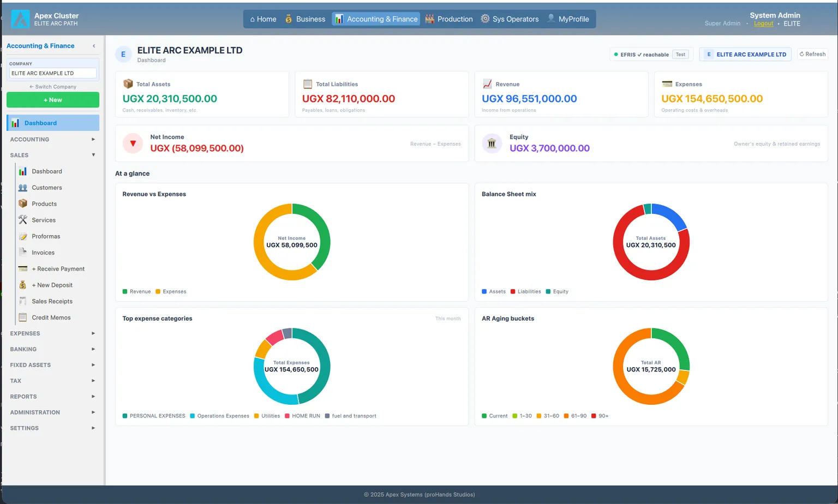Click the EFRIS reachable status indicator
Screen dimensions: 838x504
(x=642, y=55)
